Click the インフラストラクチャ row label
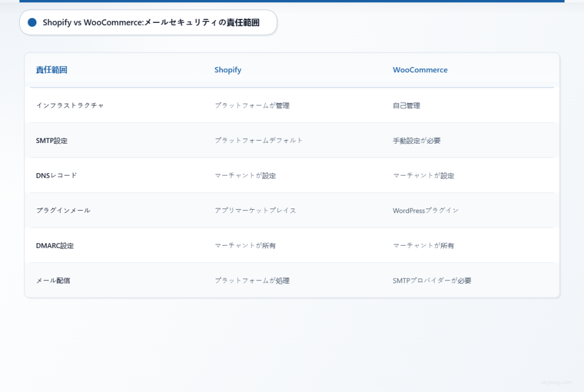The width and height of the screenshot is (584, 392). click(x=70, y=105)
